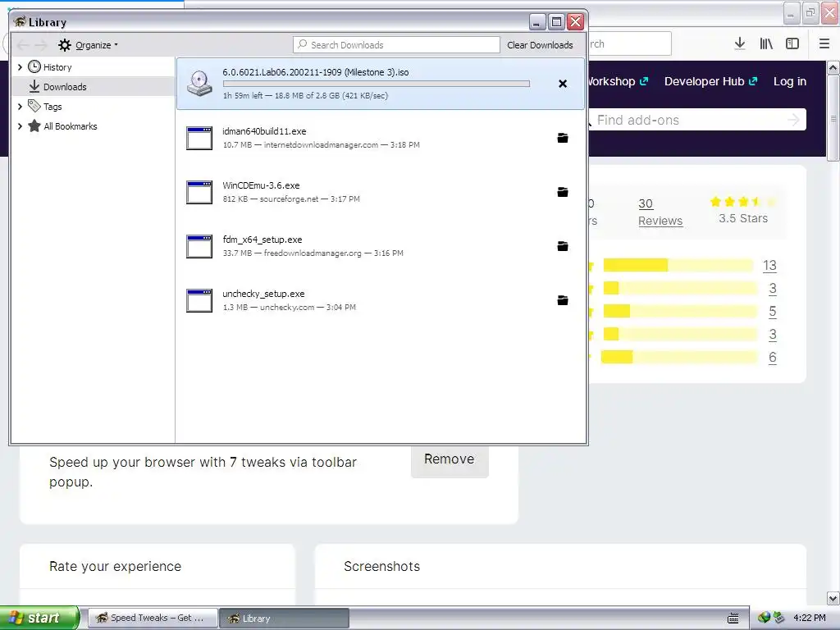Click the Log in link
This screenshot has height=630, width=840.
(790, 81)
